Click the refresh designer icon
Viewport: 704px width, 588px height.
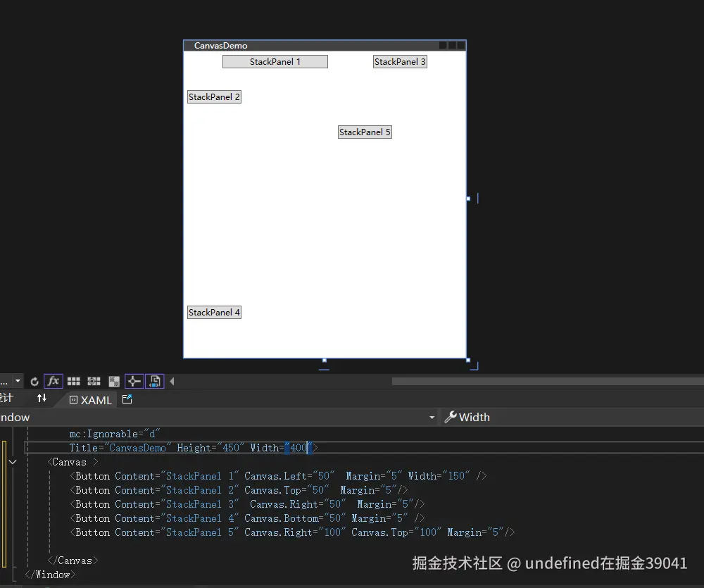(34, 382)
